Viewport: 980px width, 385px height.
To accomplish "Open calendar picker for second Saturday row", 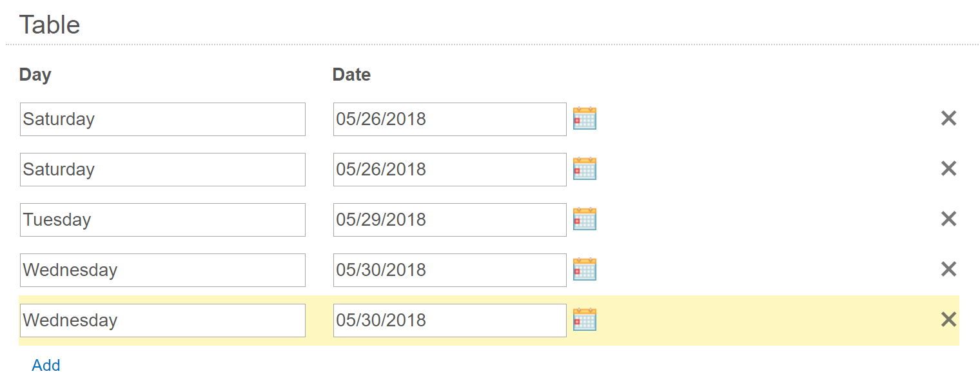I will [x=585, y=169].
